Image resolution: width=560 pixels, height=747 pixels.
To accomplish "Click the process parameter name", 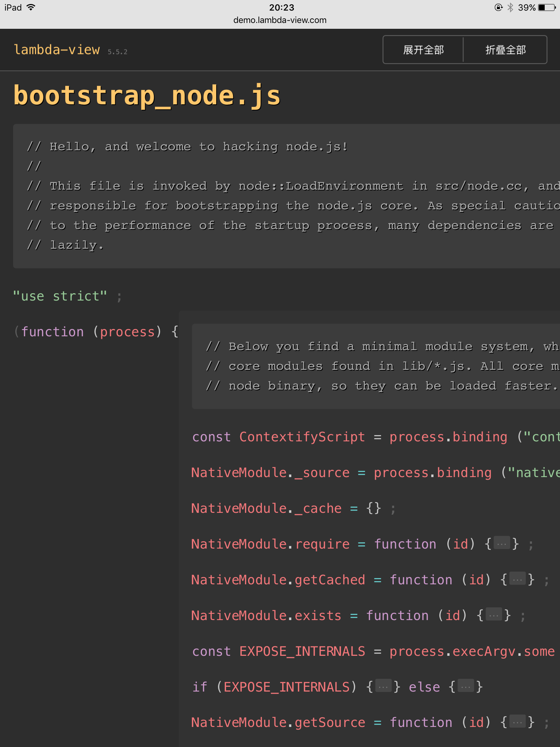I will pos(127,332).
